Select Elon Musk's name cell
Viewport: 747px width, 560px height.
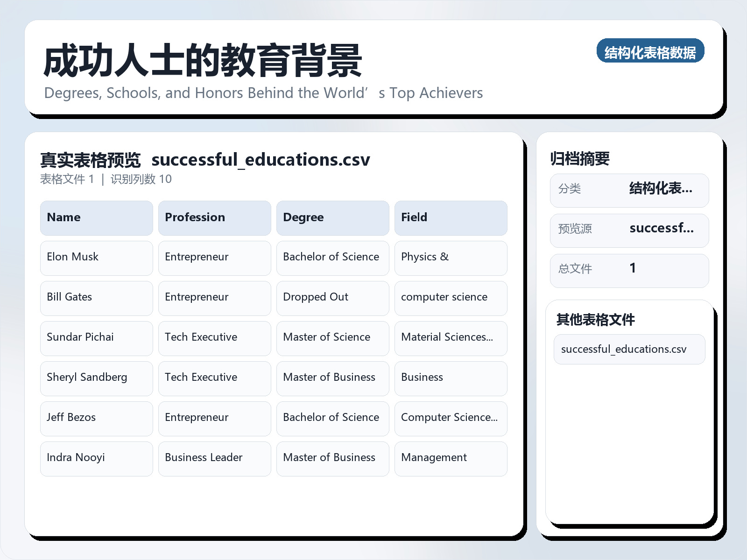tap(96, 258)
